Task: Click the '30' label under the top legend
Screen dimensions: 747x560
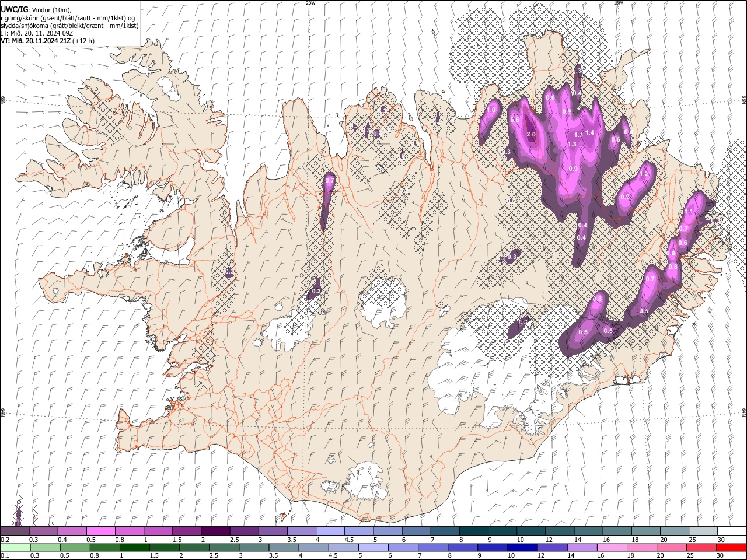Action: (x=721, y=540)
